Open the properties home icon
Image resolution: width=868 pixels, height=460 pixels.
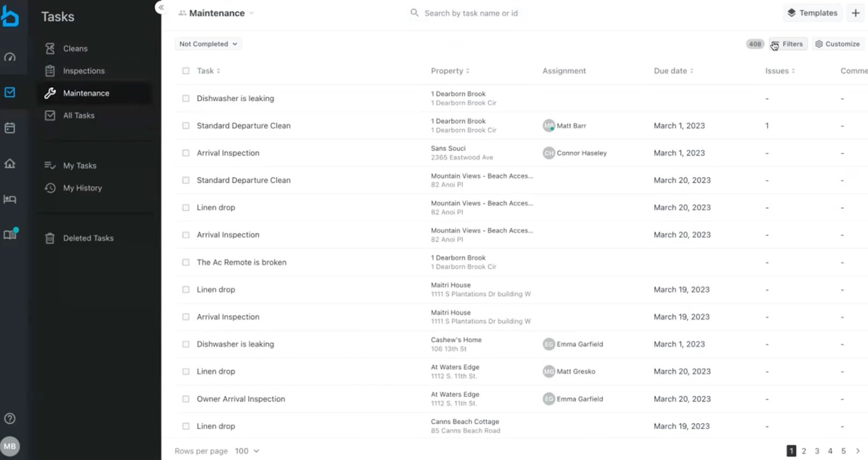coord(10,163)
